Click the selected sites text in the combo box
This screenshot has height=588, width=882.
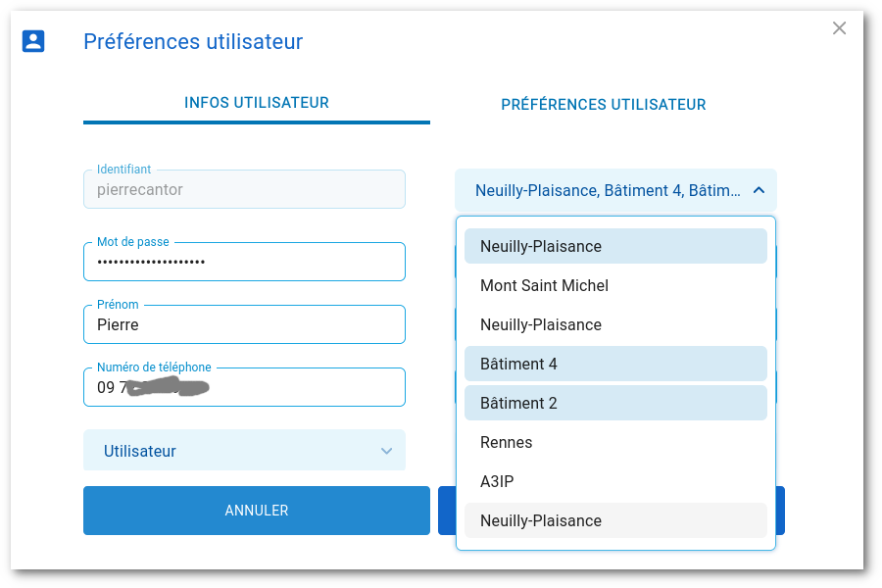coord(607,190)
